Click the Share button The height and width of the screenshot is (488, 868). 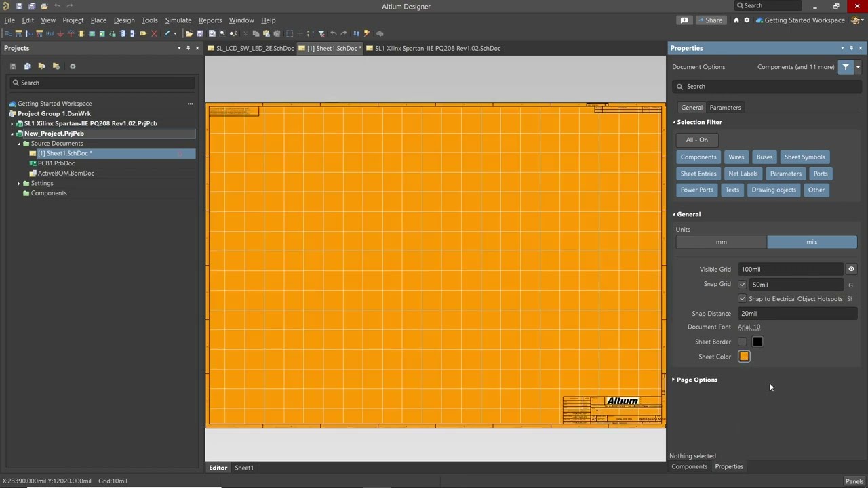point(710,20)
